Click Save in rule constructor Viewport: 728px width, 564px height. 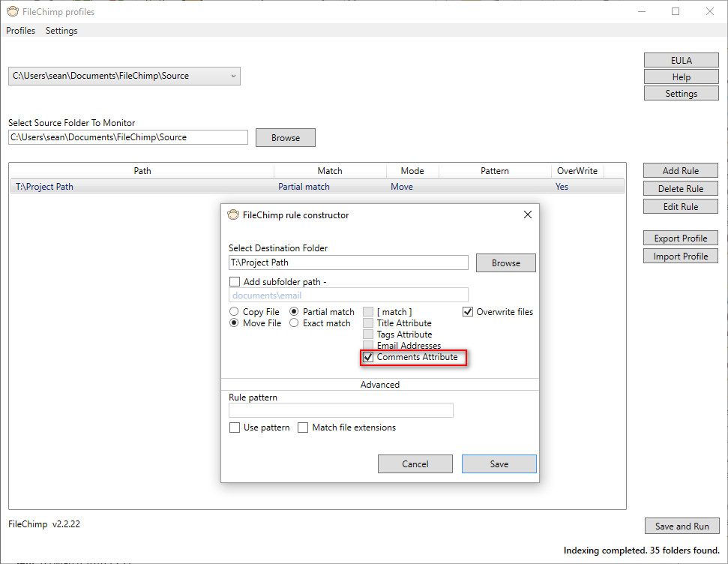[x=499, y=463]
